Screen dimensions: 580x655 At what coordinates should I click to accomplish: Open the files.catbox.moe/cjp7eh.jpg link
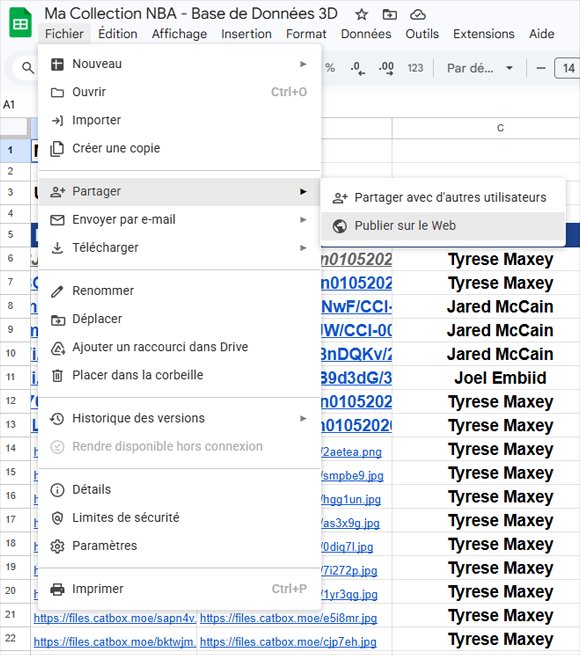(x=288, y=642)
